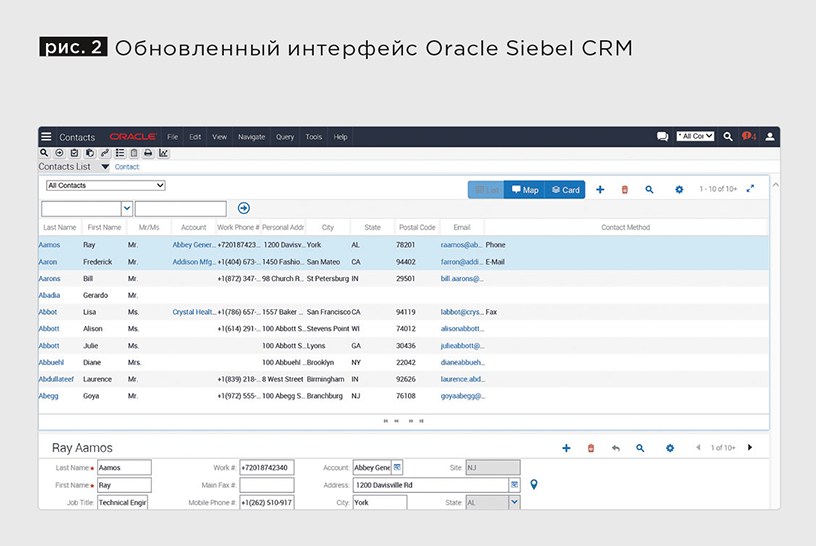Open notifications showing 4 alerts

(749, 137)
